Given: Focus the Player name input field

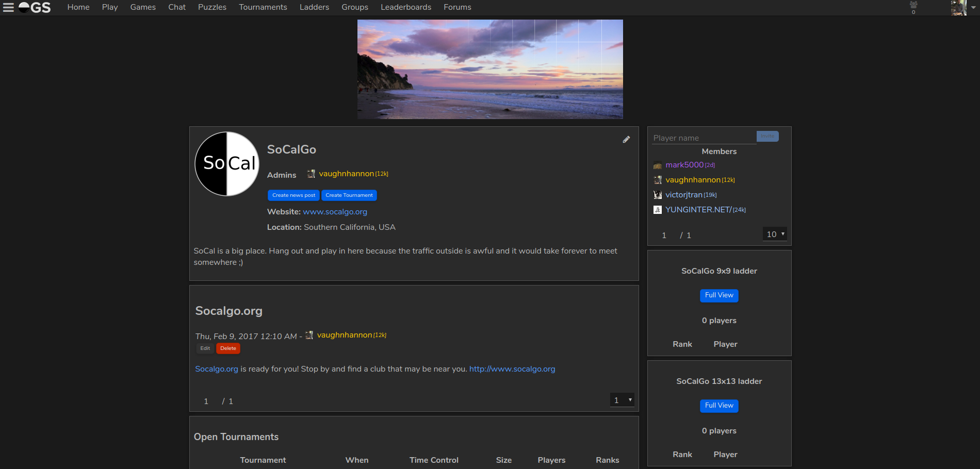Looking at the screenshot, I should tap(704, 138).
